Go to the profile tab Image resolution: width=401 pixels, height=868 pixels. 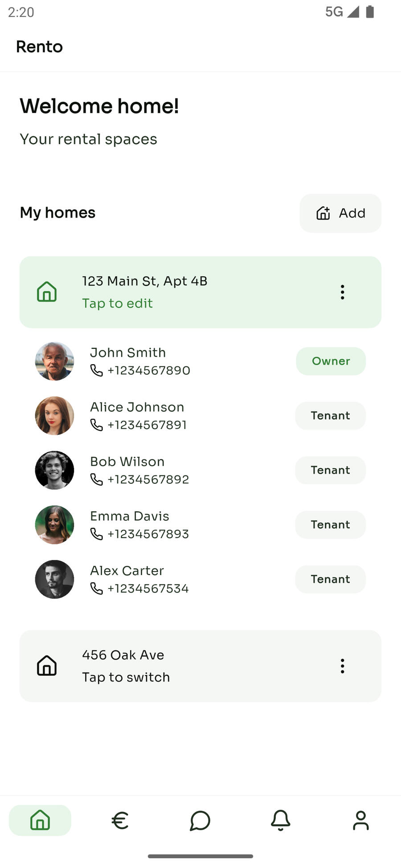coord(360,820)
